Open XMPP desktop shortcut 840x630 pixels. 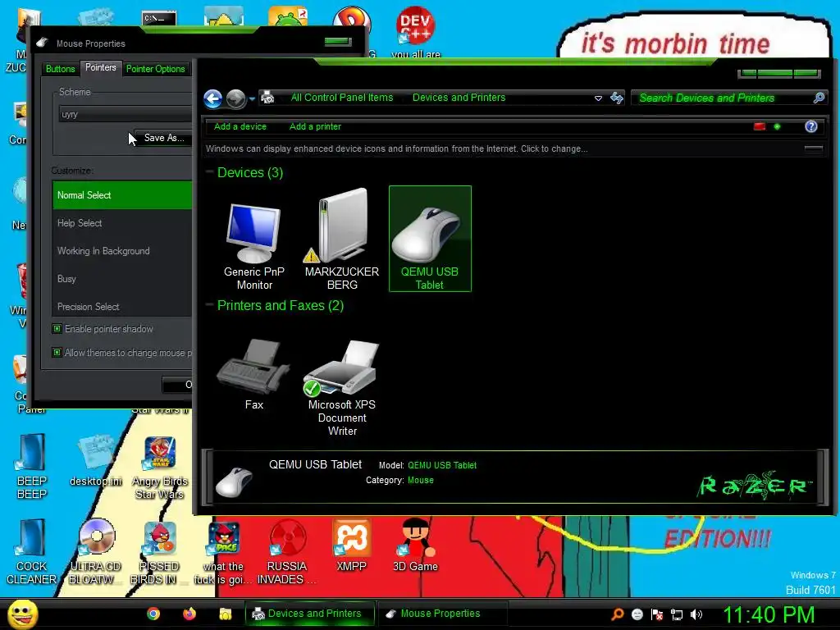click(351, 546)
